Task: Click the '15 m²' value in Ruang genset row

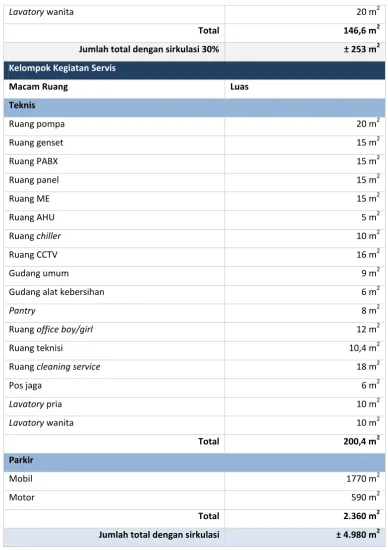Action: [368, 142]
